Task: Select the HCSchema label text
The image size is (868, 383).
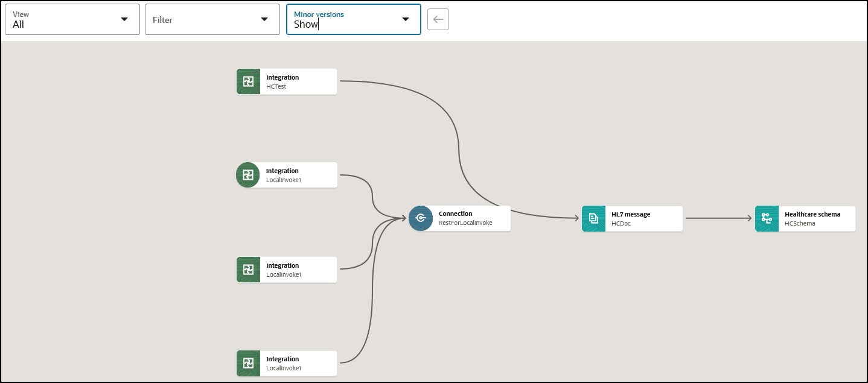Action: (x=800, y=223)
